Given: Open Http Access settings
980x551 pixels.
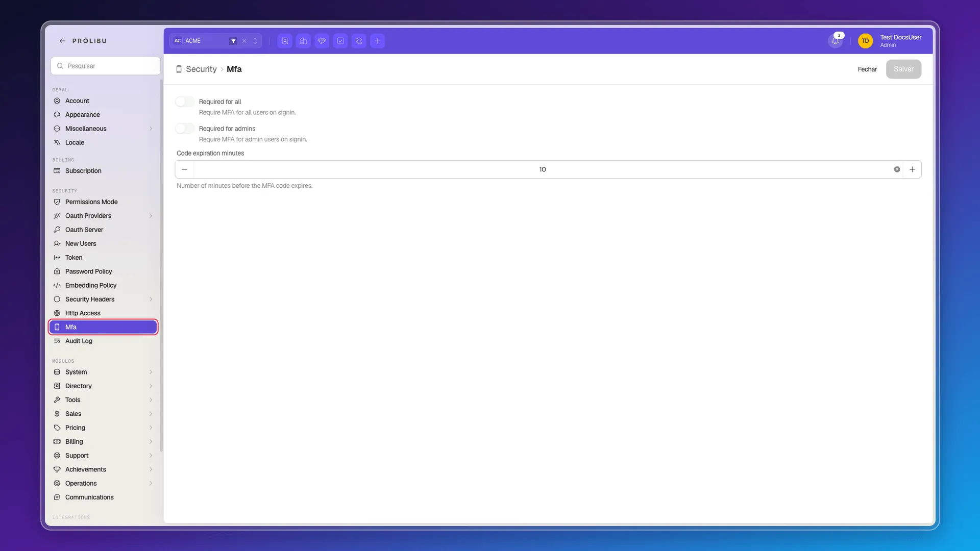Looking at the screenshot, I should 103,313.
